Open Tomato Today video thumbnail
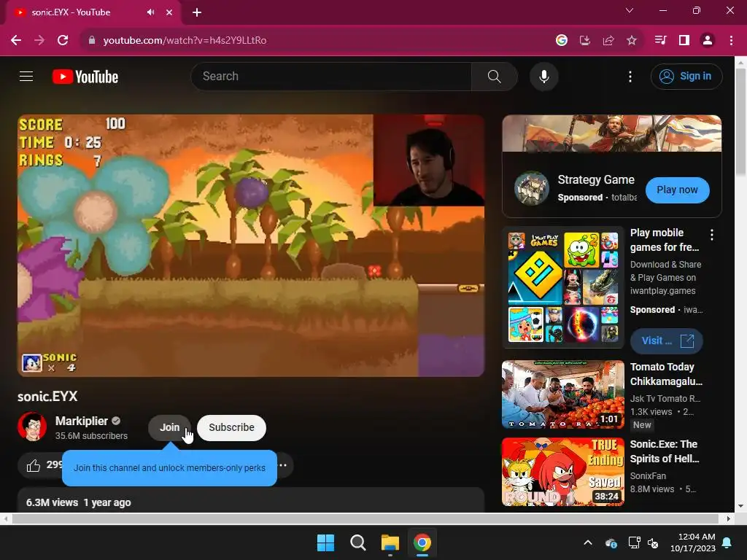Screen dimensions: 747x560 pyautogui.click(x=563, y=394)
